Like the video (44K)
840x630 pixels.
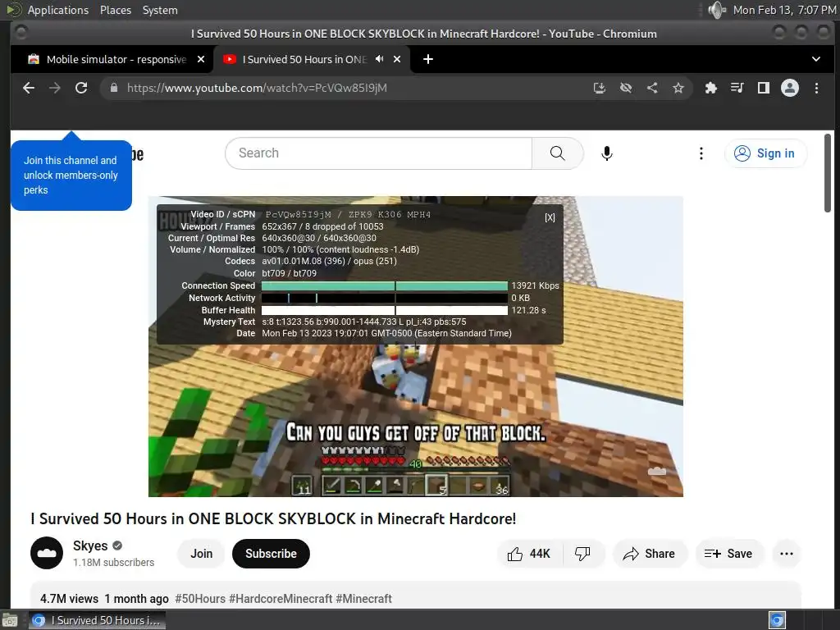[529, 554]
